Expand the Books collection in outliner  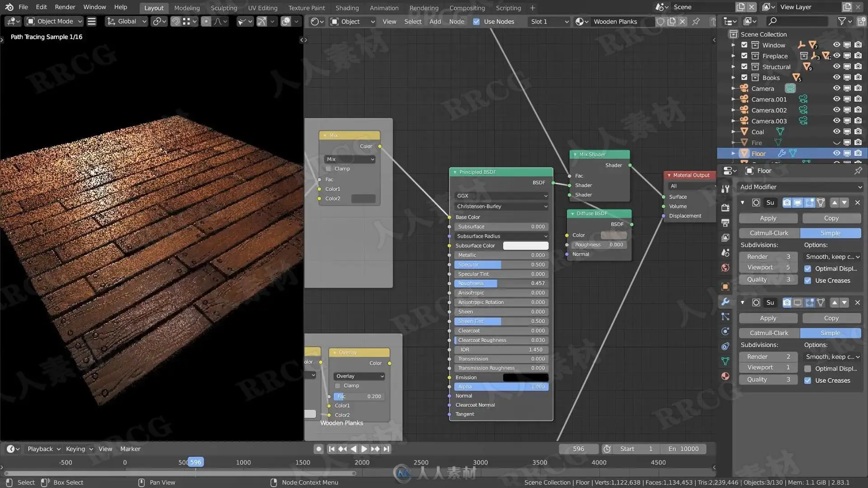(733, 78)
